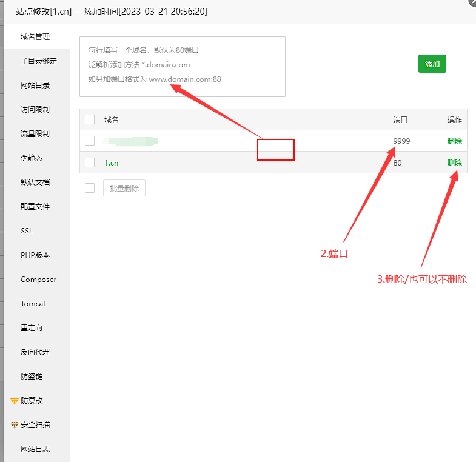Toggle the select-all checkbox in table header

click(90, 119)
